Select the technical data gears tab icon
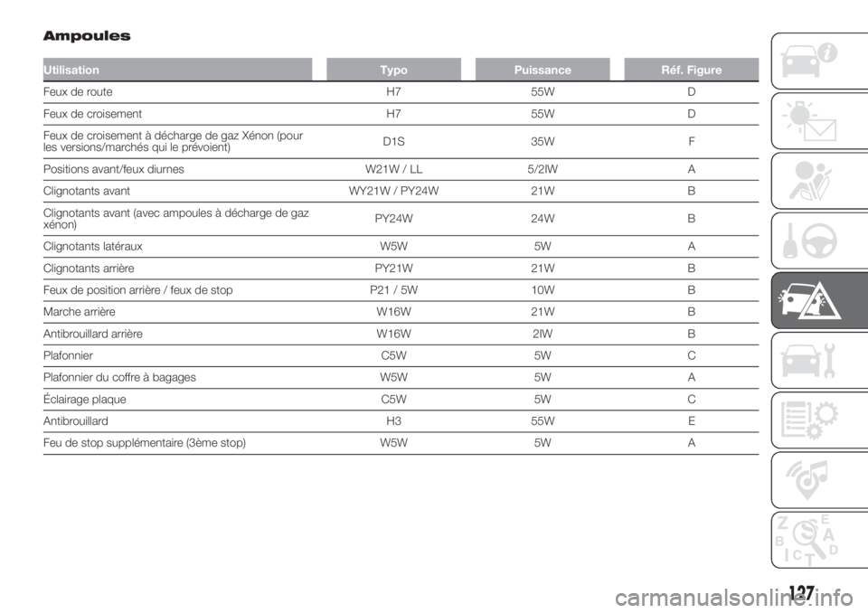 819,420
